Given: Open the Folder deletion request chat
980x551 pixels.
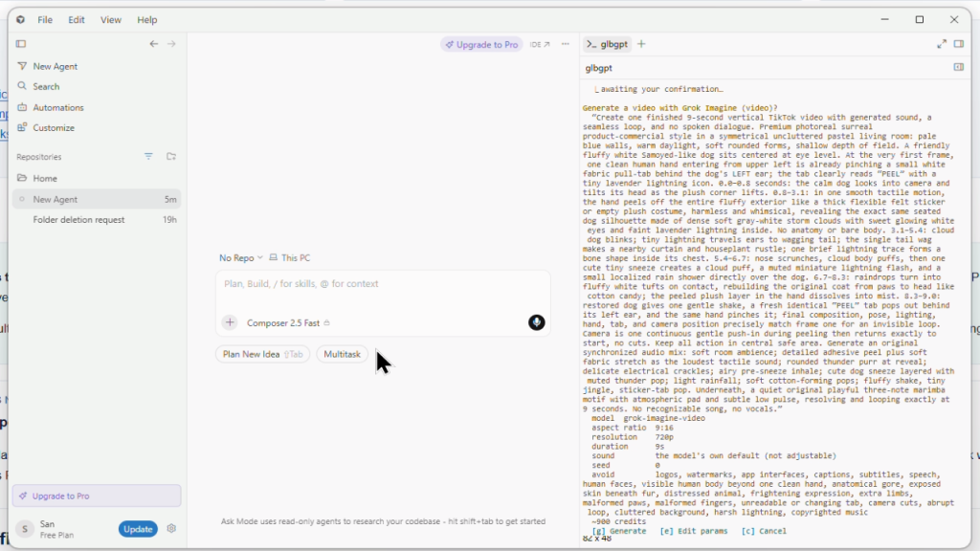Looking at the screenshot, I should (97, 220).
